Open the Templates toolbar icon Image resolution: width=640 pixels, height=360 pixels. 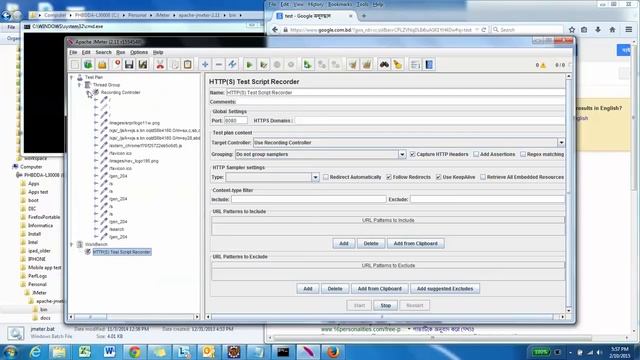point(88,64)
